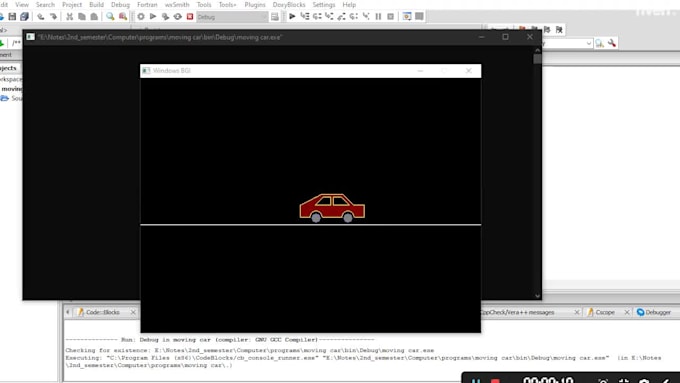Viewport: 680px width, 383px height.
Task: Expand the search combo box dropdown arrow
Action: pyautogui.click(x=588, y=43)
